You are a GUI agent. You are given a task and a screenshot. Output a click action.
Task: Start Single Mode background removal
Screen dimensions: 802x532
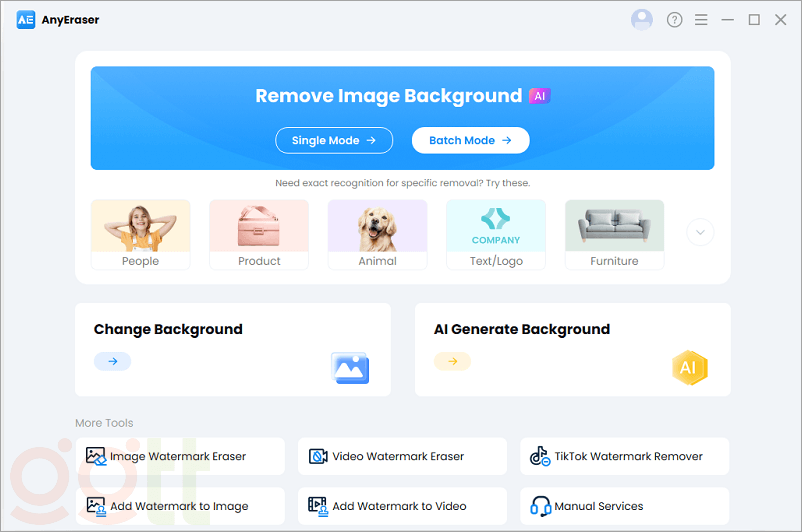pyautogui.click(x=334, y=141)
